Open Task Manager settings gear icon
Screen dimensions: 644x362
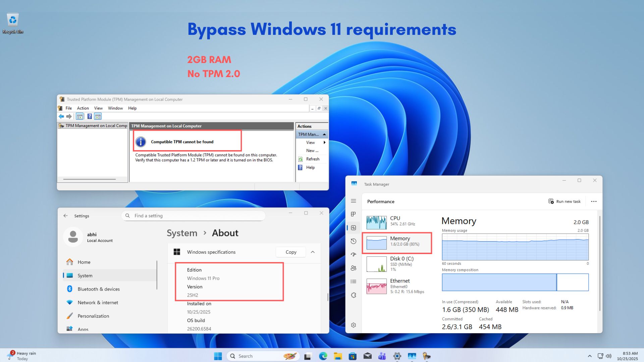click(x=354, y=325)
